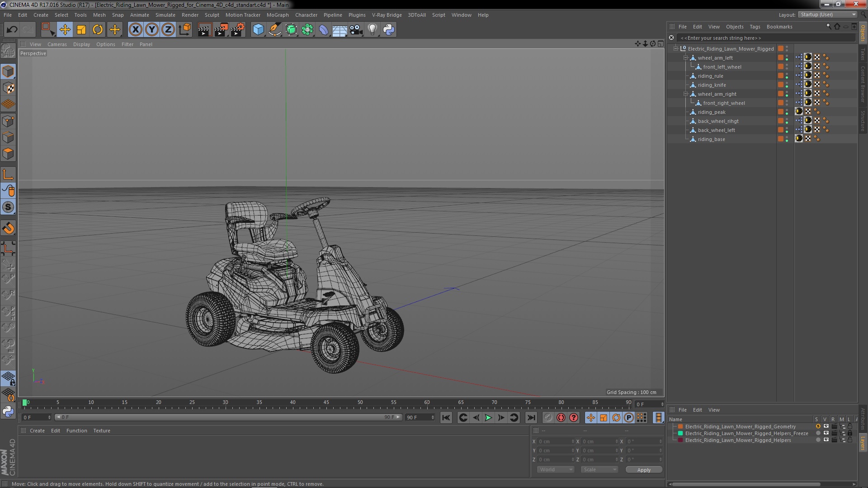The image size is (868, 488).
Task: Click dark red swatch of Rigged_Helpers layer
Action: (680, 440)
